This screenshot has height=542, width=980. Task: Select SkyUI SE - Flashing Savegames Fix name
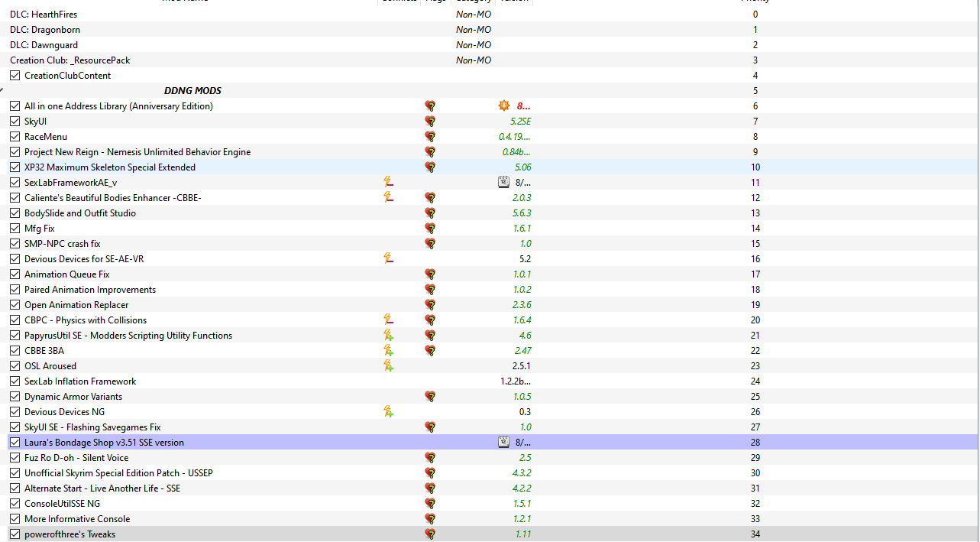pos(92,427)
